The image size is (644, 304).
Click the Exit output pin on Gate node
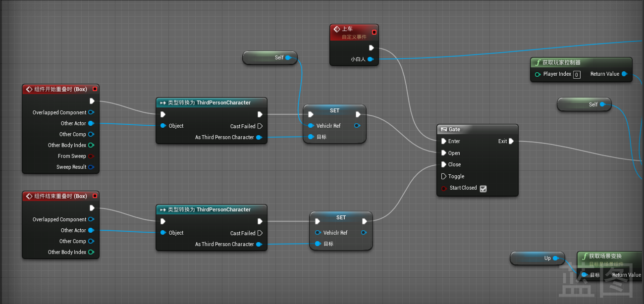click(x=511, y=141)
